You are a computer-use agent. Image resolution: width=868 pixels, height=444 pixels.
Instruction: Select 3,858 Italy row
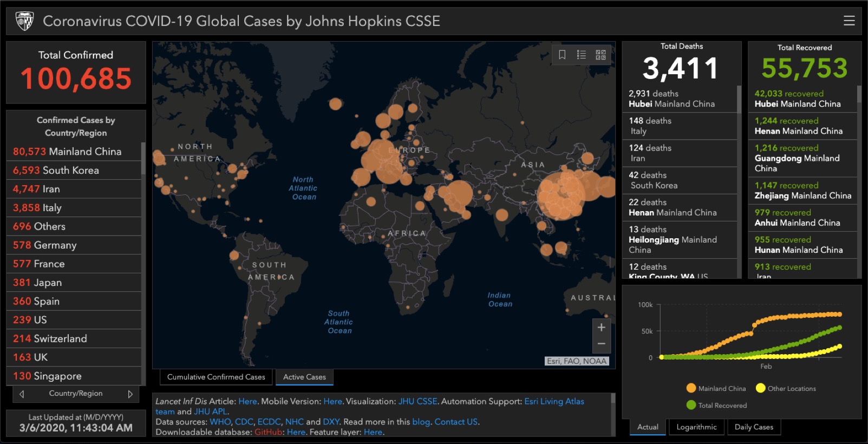tap(74, 208)
